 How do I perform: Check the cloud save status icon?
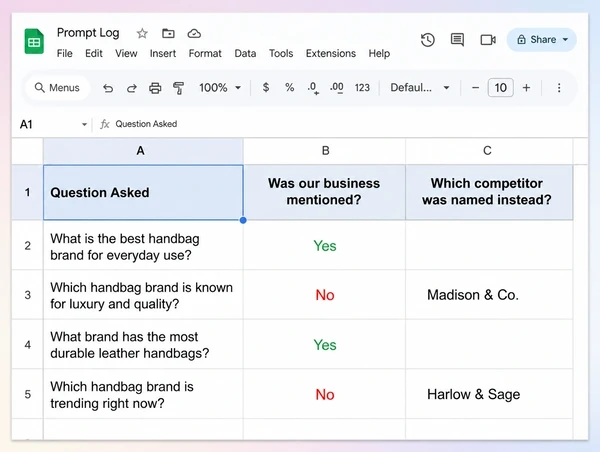(194, 34)
